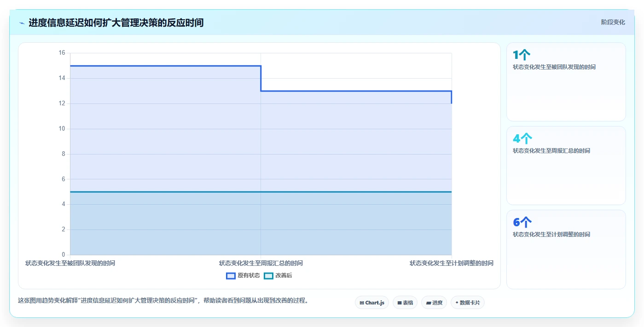Click the 表格 tag chip
Image resolution: width=644 pixels, height=327 pixels.
click(405, 303)
